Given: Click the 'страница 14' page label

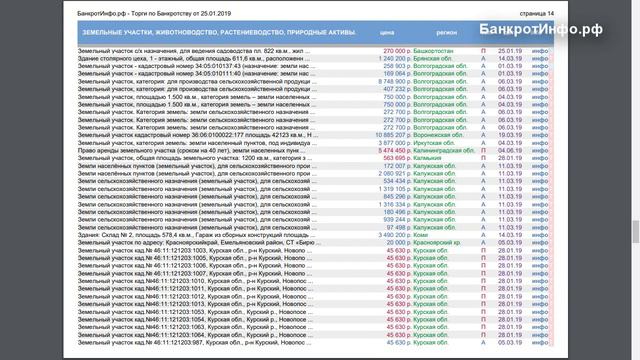Looking at the screenshot, I should click(537, 13).
